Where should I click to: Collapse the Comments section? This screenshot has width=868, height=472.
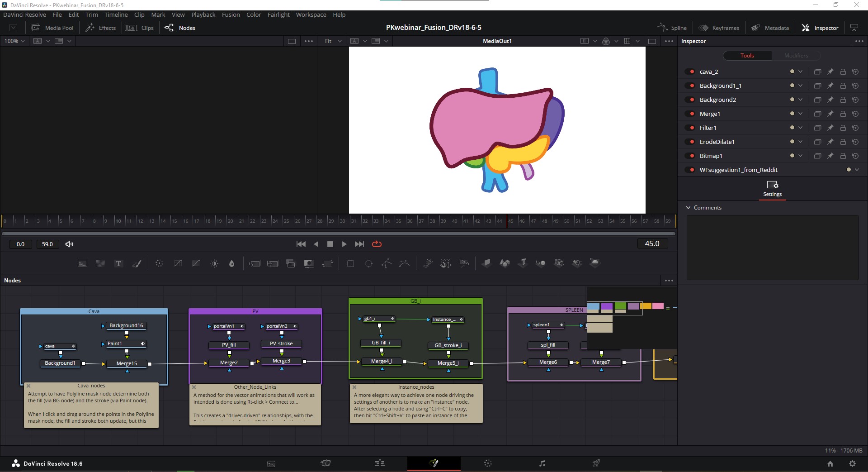pyautogui.click(x=689, y=208)
